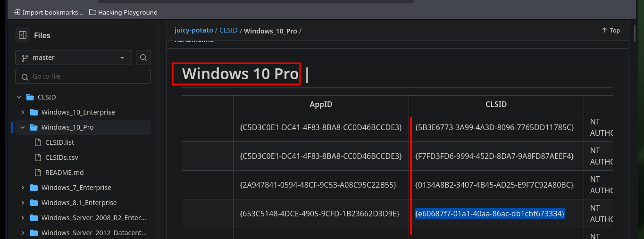Click the Windows_10_Pro open folder icon
The height and width of the screenshot is (239, 644).
tap(34, 127)
